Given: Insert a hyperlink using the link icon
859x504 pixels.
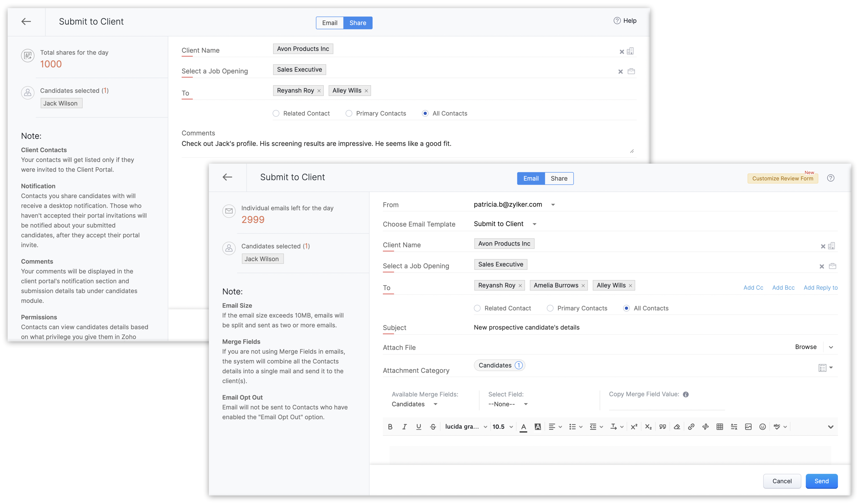Looking at the screenshot, I should 691,427.
